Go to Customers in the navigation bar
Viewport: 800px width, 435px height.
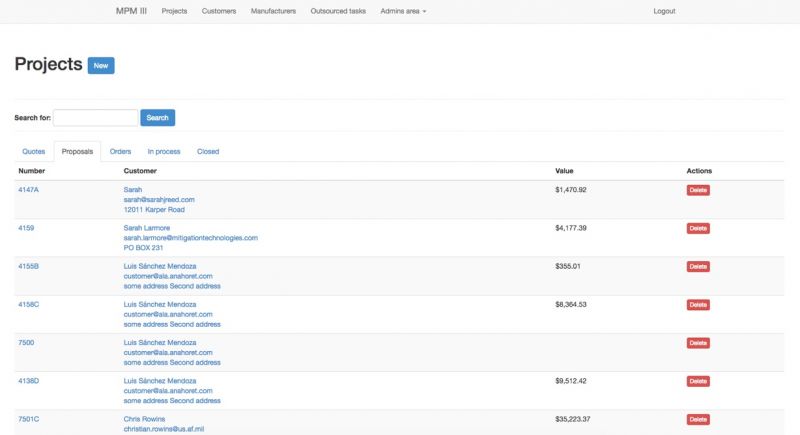219,11
